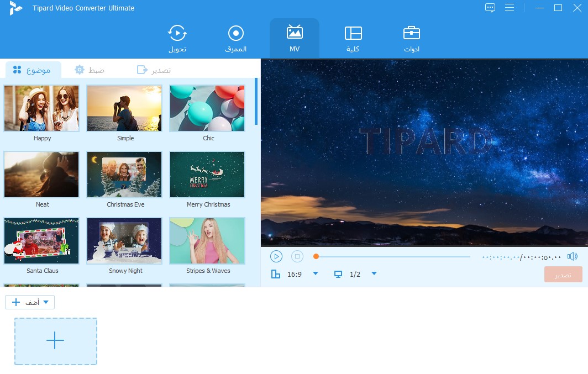
Task: Select the Snowy Night theme thumbnail
Action: click(124, 241)
